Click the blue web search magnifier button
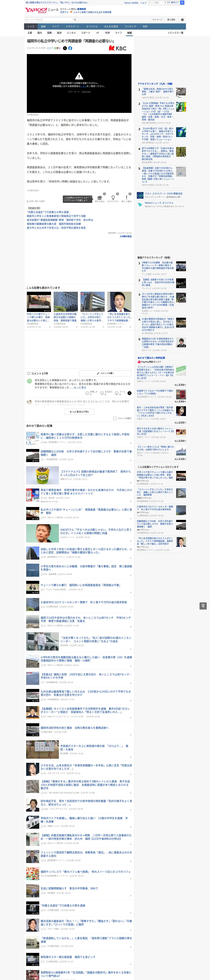This screenshot has height=980, width=210. 182,3
